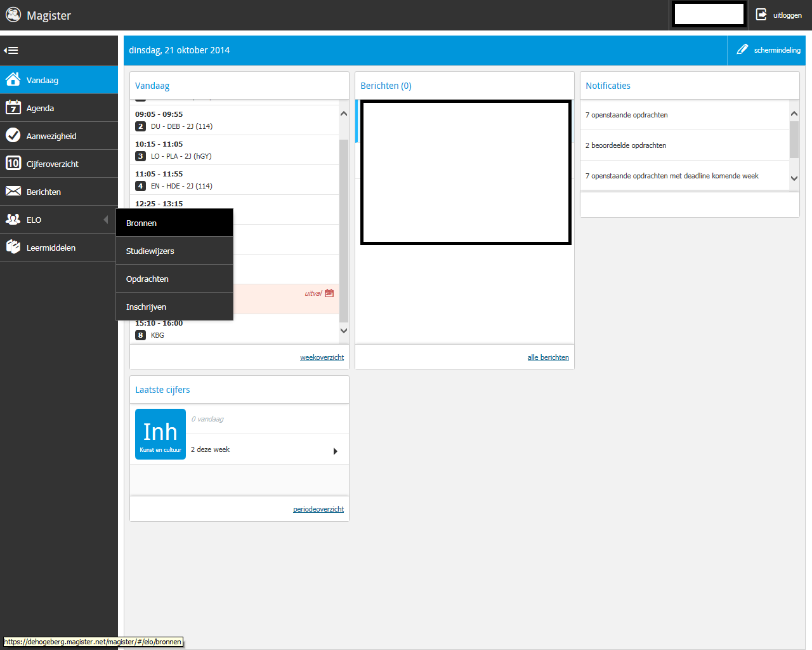
Task: Open Agenda via the calendar icon
Action: point(13,107)
